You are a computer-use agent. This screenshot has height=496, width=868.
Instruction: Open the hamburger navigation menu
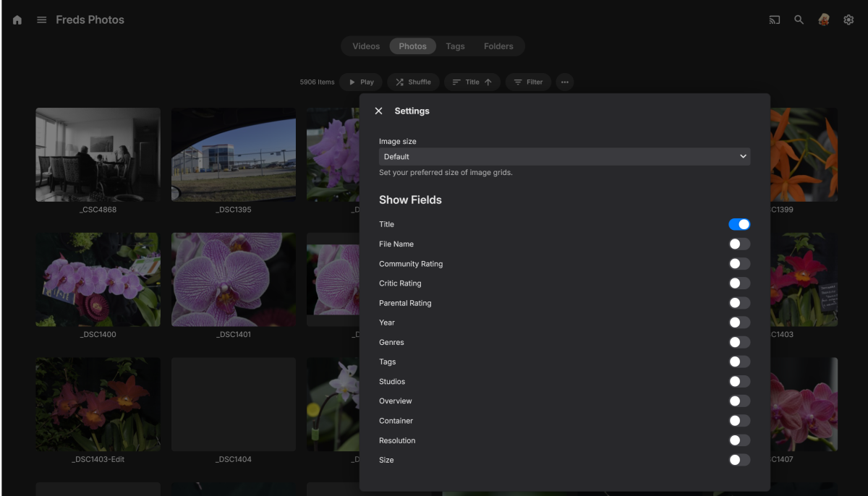click(42, 20)
